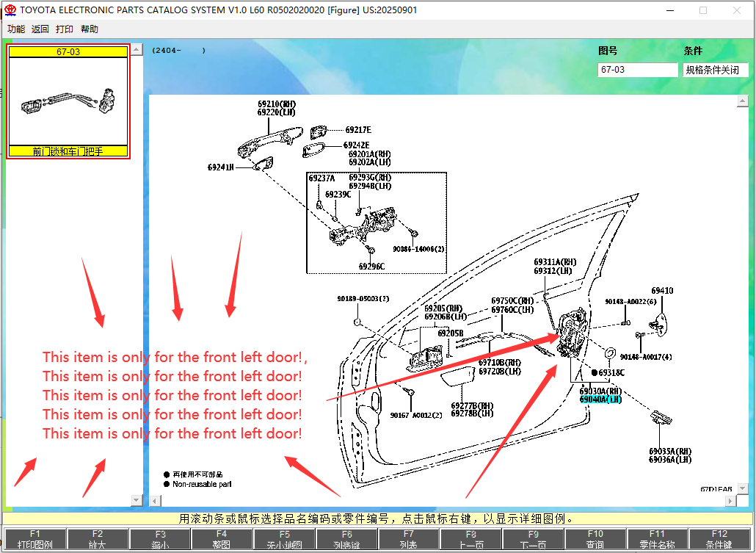Go to next page with F9
The image size is (756, 553).
(534, 539)
